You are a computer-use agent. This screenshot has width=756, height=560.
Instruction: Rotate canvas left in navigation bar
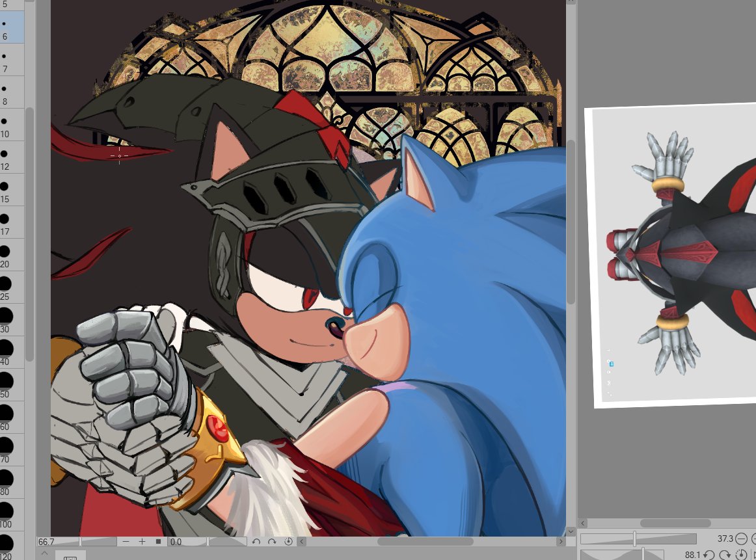(x=256, y=542)
